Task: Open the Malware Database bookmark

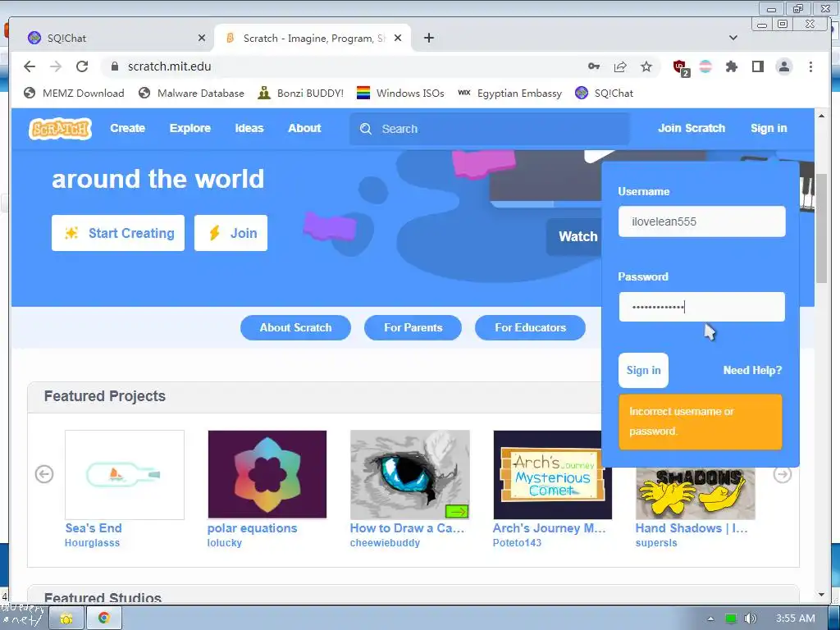Action: click(x=191, y=94)
